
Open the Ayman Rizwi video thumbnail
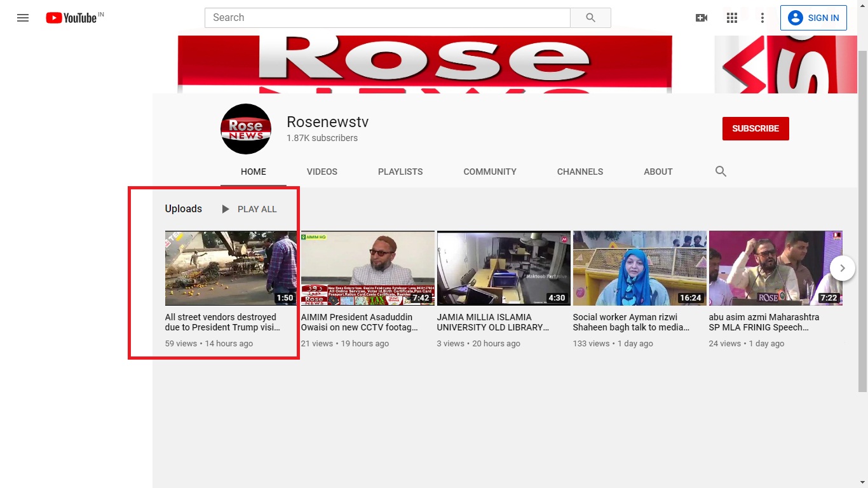pyautogui.click(x=640, y=268)
